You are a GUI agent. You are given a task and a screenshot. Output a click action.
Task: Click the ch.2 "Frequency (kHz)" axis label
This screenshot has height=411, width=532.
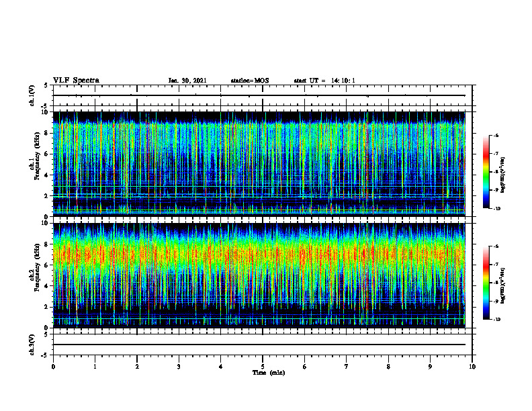coord(37,267)
